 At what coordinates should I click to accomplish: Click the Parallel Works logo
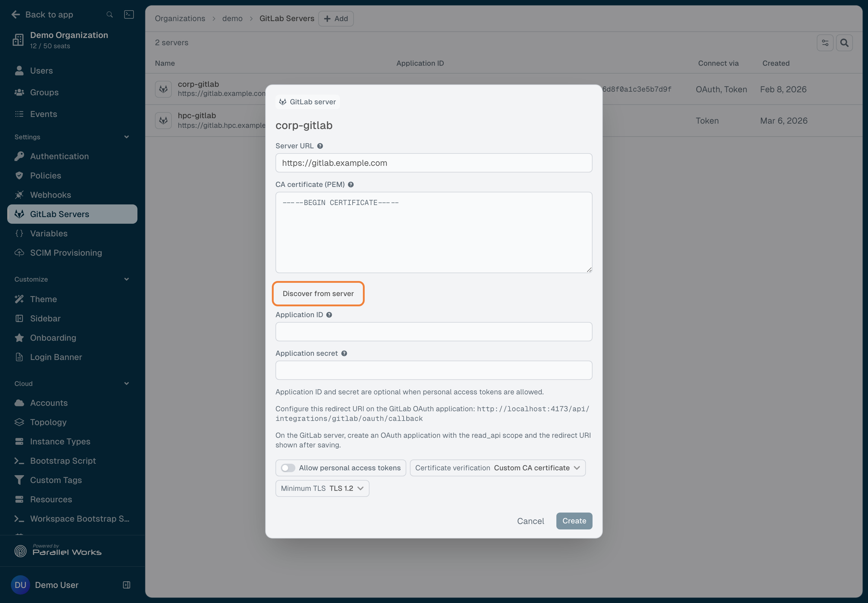point(58,551)
